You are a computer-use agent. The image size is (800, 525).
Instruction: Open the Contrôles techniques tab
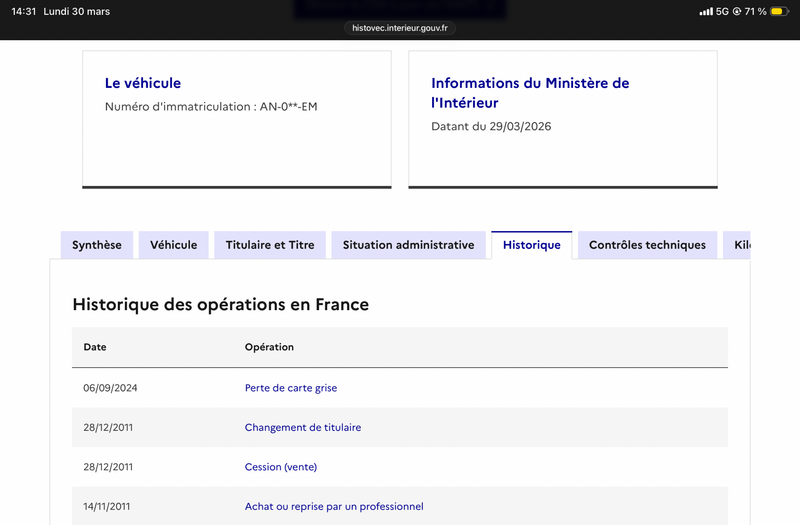coord(647,245)
